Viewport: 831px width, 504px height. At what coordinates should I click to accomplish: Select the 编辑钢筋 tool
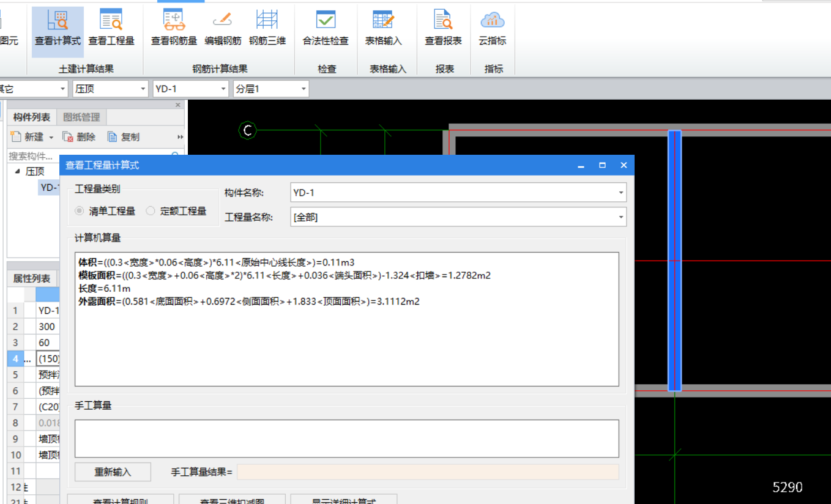223,29
